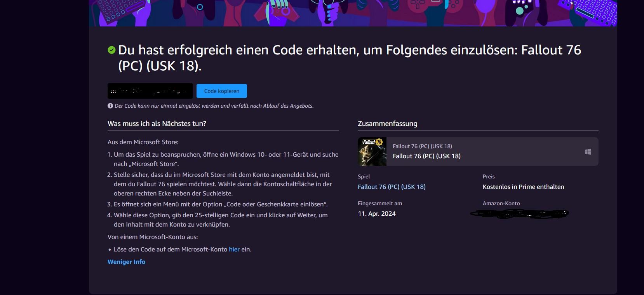The height and width of the screenshot is (295, 644).
Task: Click the redacted Amazon-Konto value
Action: (x=519, y=213)
